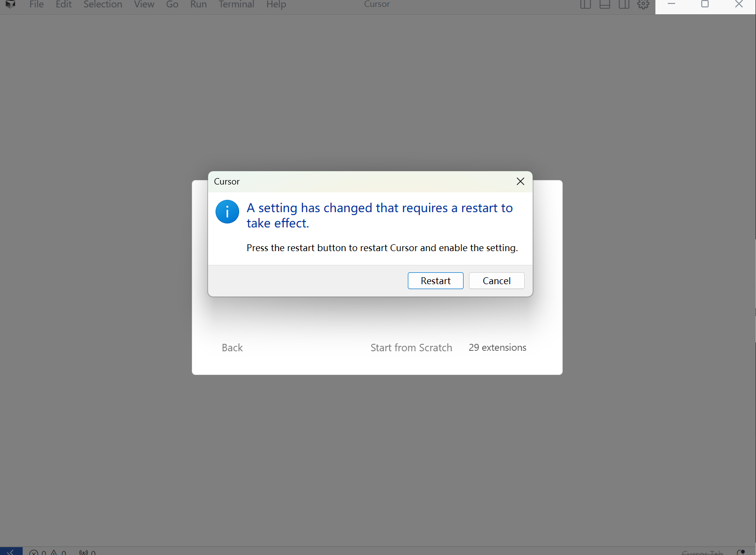
Task: Toggle the primary sidebar layout icon
Action: [x=585, y=4]
